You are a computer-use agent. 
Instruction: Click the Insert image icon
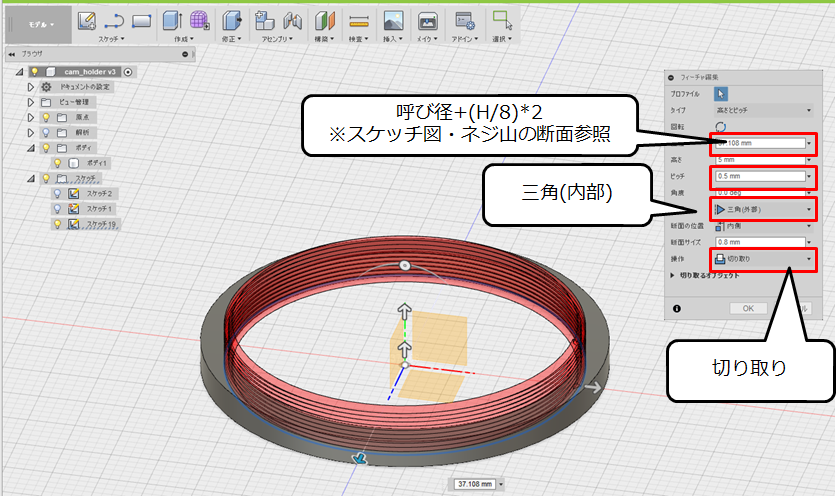click(x=393, y=21)
